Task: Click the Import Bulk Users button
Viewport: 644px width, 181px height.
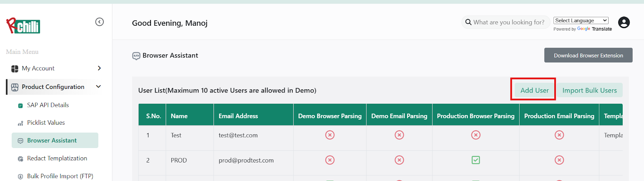Action: coord(589,90)
